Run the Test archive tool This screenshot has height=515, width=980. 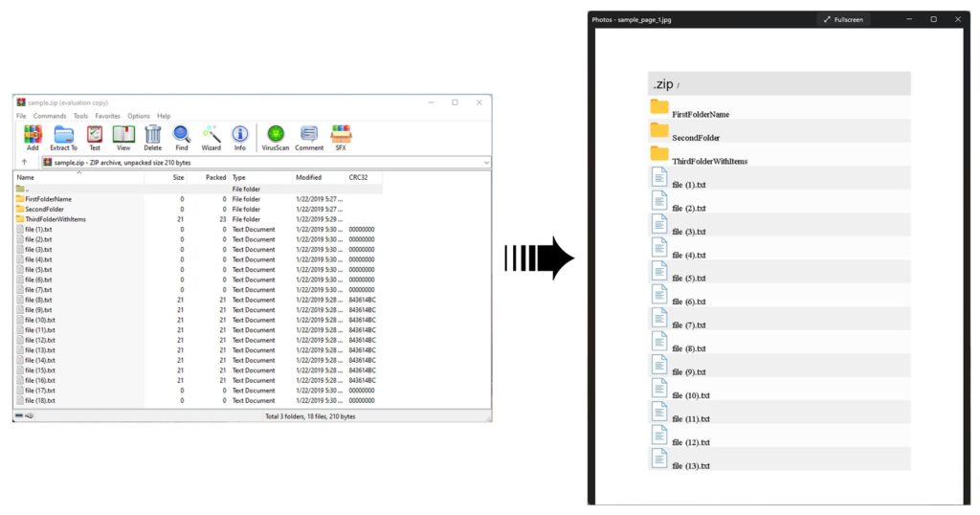(x=95, y=137)
